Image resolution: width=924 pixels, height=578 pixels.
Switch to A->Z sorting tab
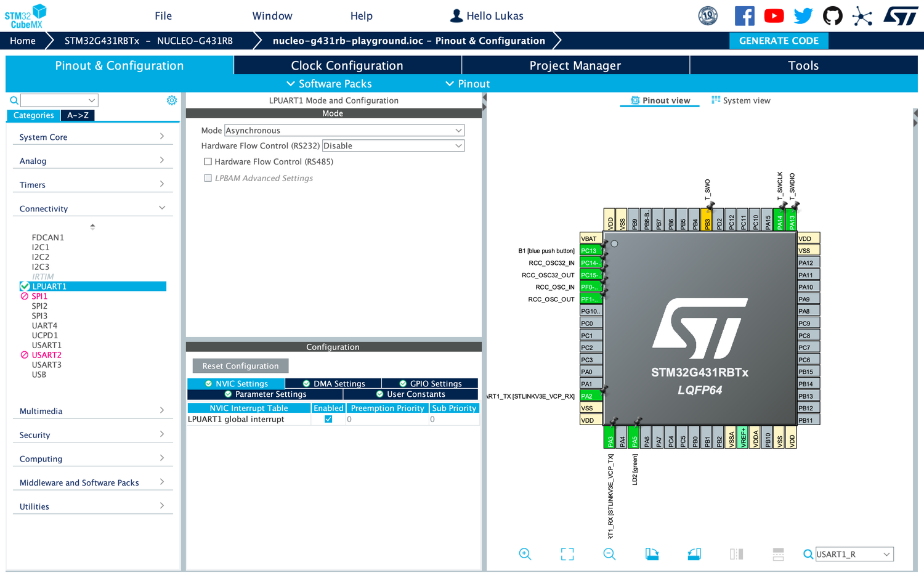coord(78,115)
